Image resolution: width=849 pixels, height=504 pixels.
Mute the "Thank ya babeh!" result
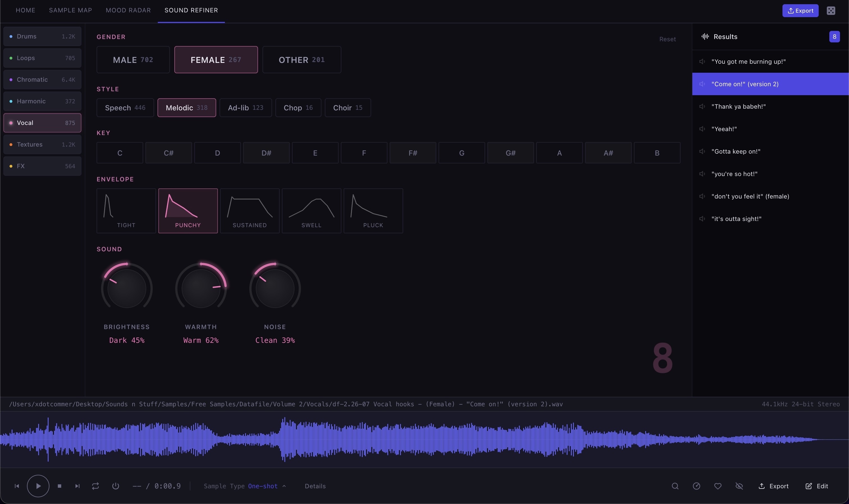pyautogui.click(x=702, y=106)
